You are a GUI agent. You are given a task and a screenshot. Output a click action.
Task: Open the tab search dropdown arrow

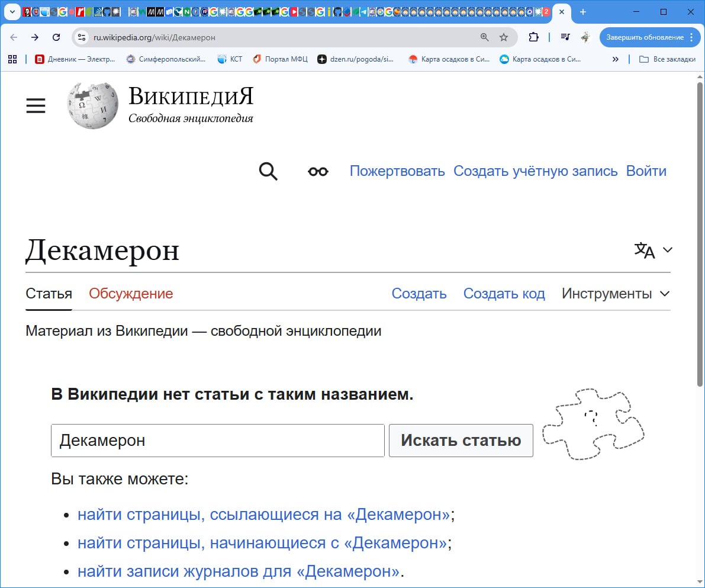(x=12, y=12)
